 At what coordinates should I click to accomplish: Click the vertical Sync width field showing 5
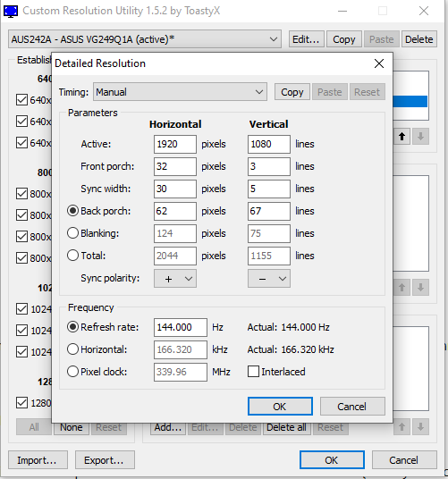coord(269,189)
